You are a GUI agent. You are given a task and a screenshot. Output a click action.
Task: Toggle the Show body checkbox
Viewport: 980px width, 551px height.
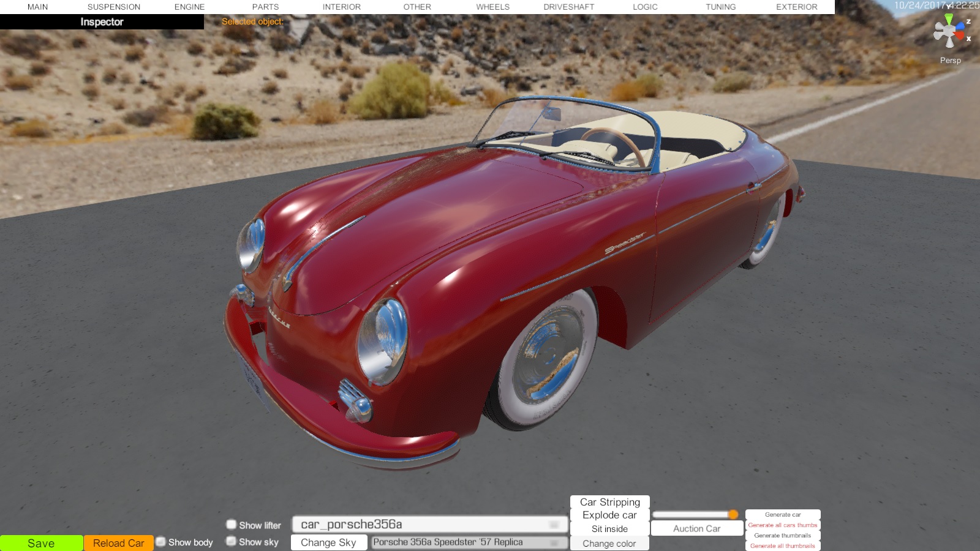tap(161, 542)
